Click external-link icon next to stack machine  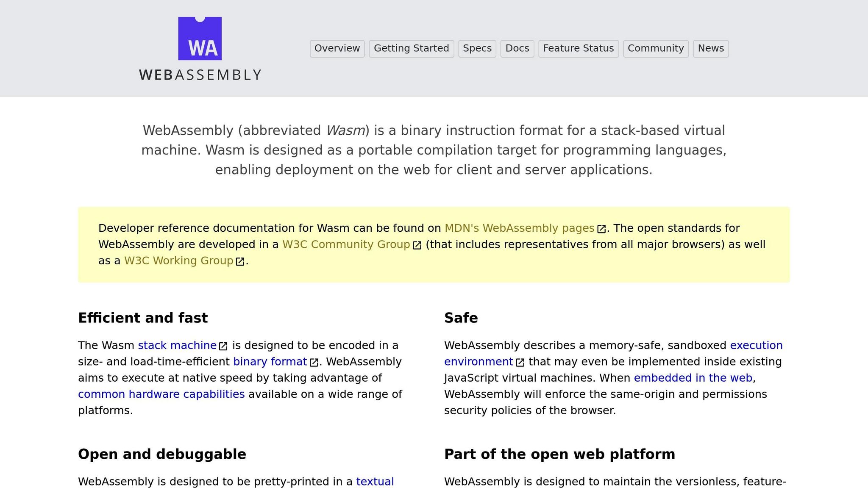[x=223, y=346]
